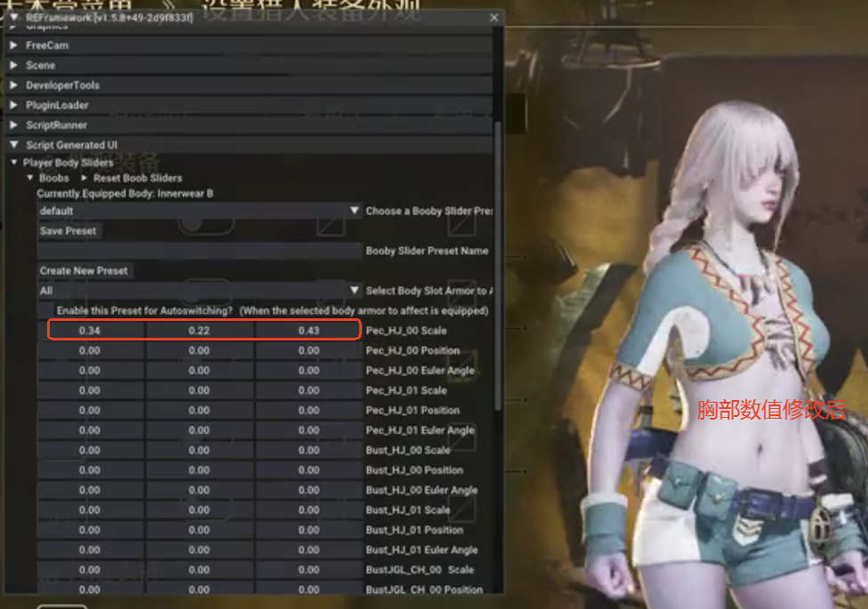
Task: Click the REFramework version title text
Action: (x=109, y=18)
